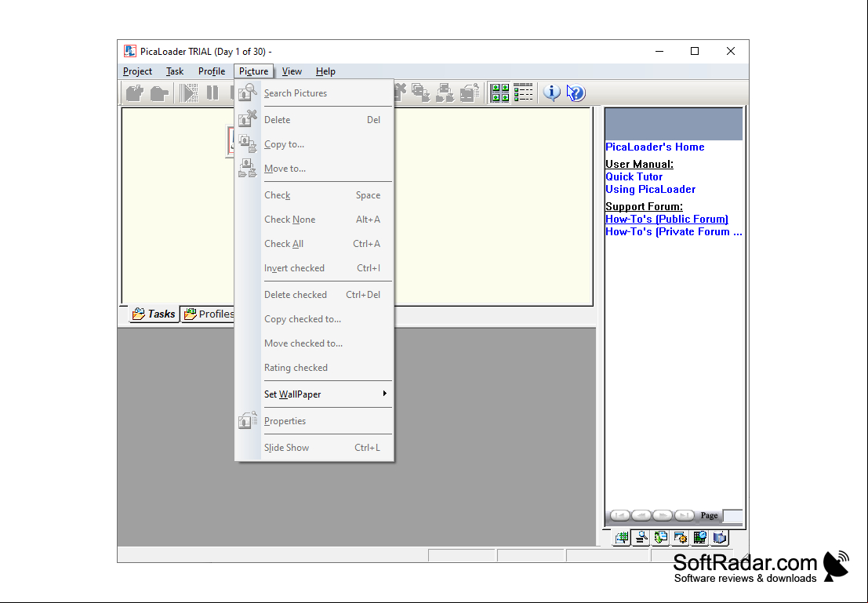Click the Page number input field

[732, 515]
